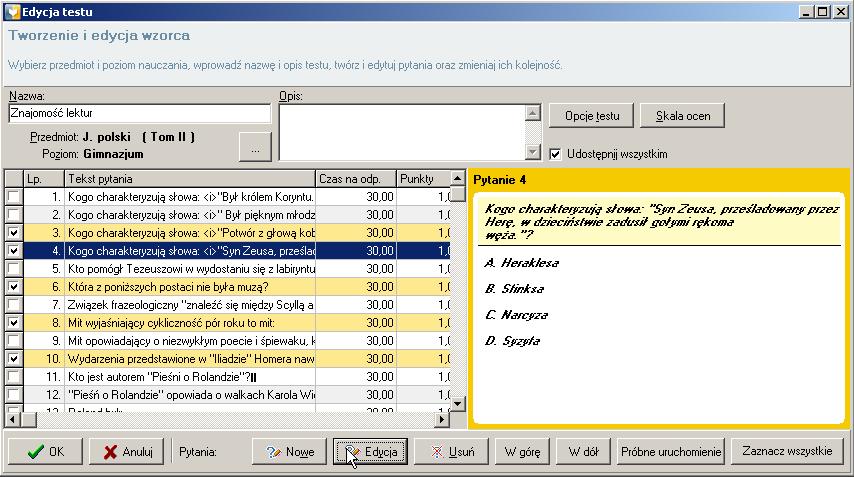Select all with Zaznacz wszystkie
Image resolution: width=854 pixels, height=477 pixels.
[787, 451]
